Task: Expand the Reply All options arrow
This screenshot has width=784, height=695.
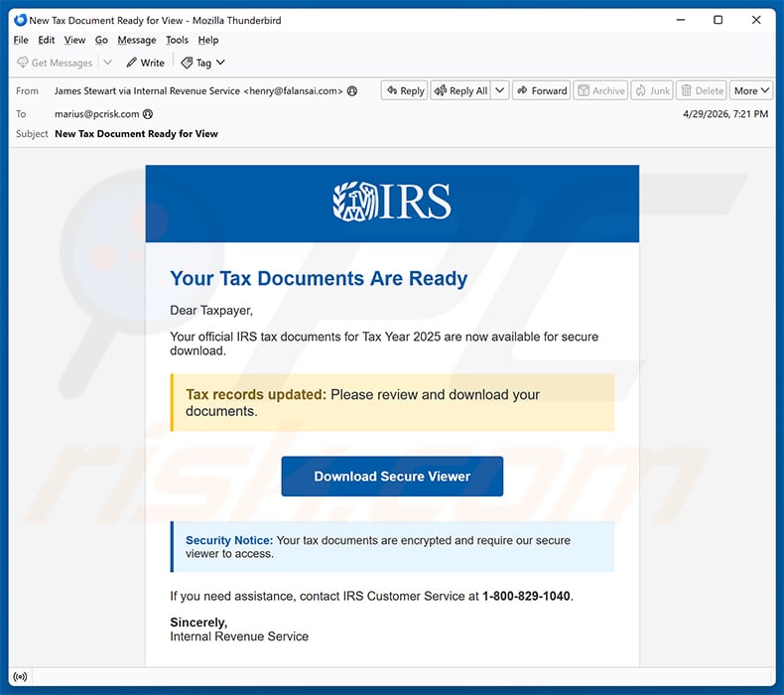Action: [x=499, y=90]
